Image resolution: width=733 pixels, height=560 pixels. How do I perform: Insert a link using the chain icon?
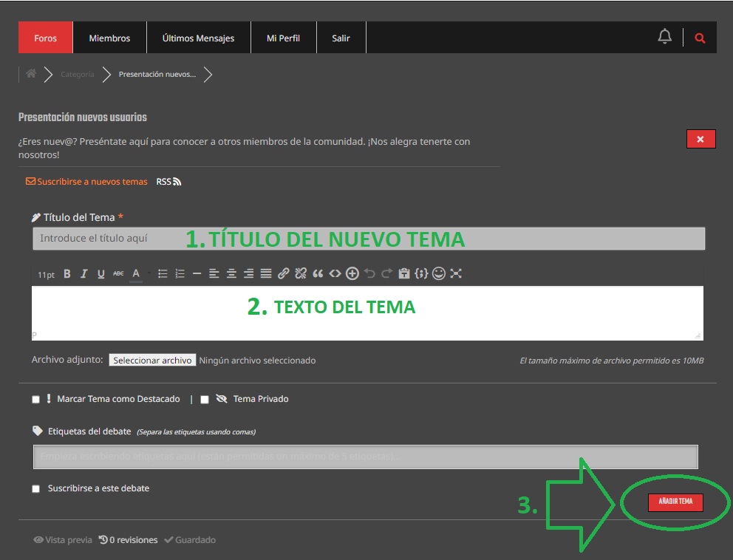pos(283,274)
